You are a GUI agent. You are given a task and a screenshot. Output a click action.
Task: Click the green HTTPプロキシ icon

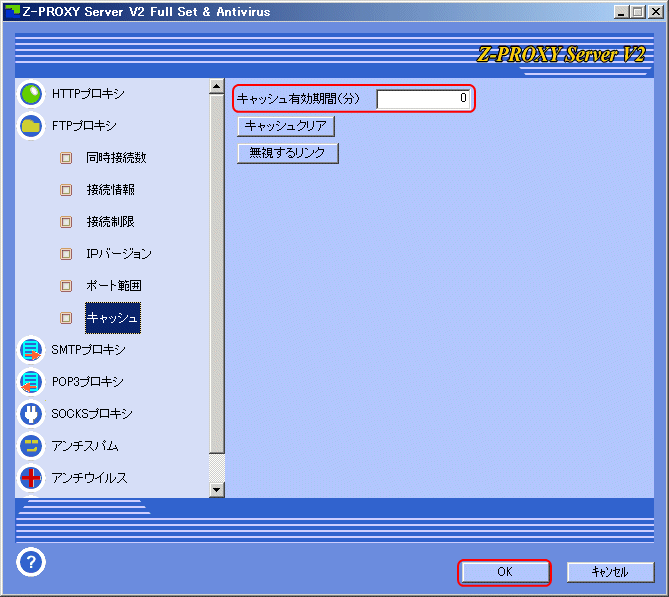pyautogui.click(x=31, y=94)
